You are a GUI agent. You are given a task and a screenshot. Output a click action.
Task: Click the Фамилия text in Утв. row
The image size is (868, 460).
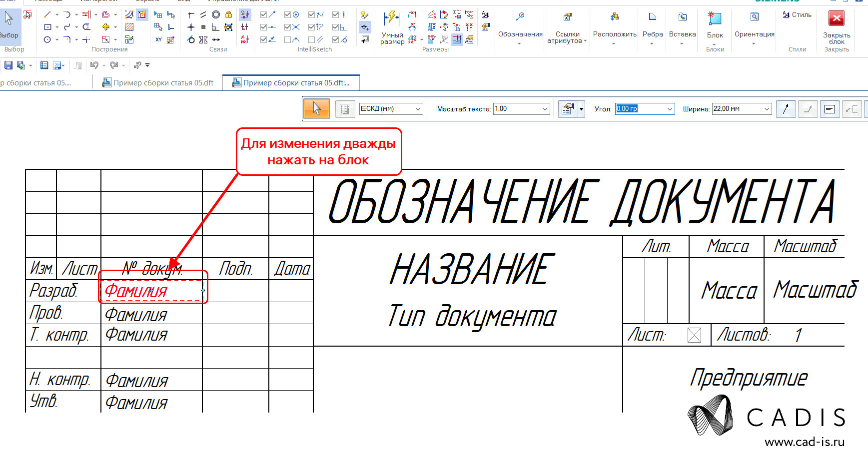point(136,403)
